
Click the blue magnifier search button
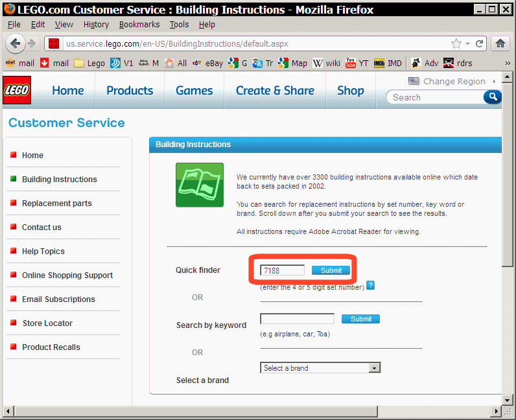[492, 97]
